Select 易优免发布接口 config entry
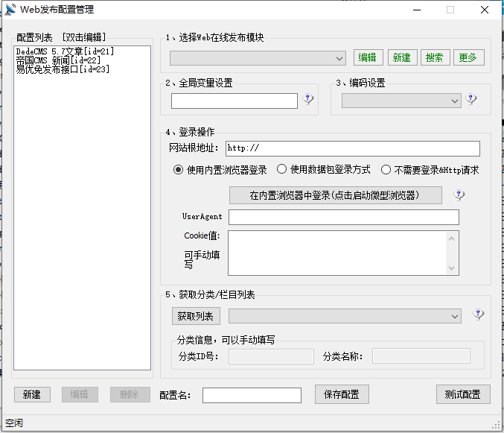This screenshot has height=433, width=504. [x=63, y=69]
